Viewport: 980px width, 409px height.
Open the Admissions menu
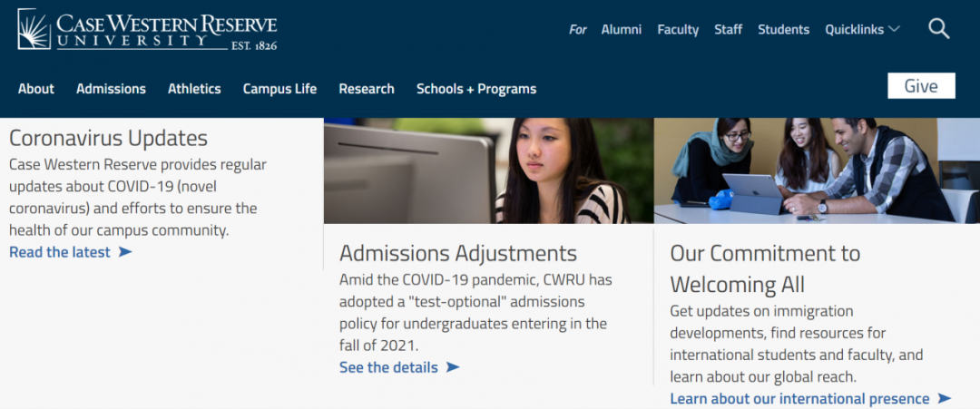(x=112, y=89)
